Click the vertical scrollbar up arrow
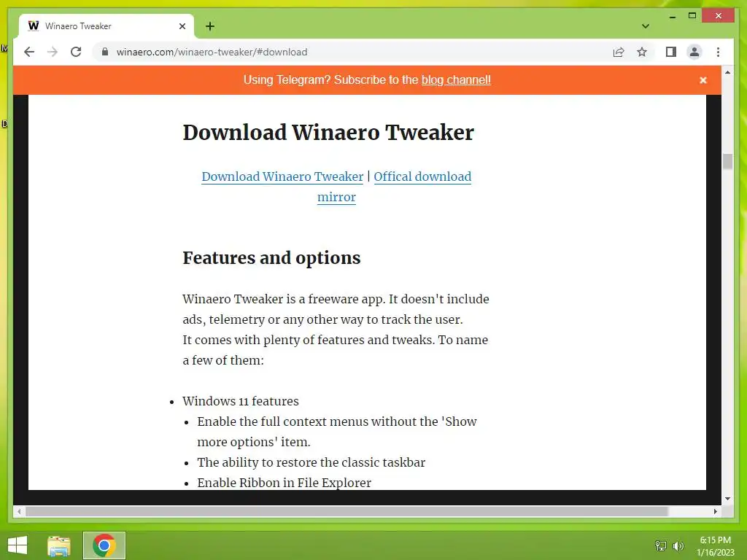 click(727, 72)
